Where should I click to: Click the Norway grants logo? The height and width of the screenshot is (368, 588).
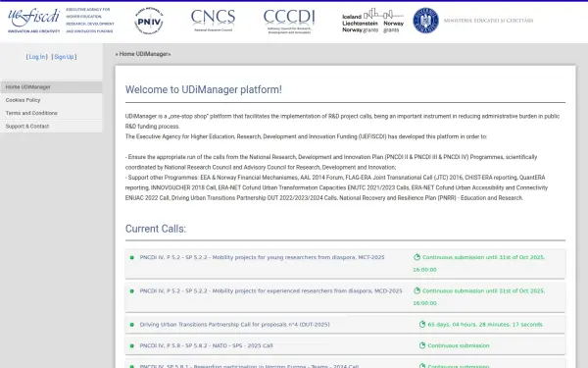[393, 22]
